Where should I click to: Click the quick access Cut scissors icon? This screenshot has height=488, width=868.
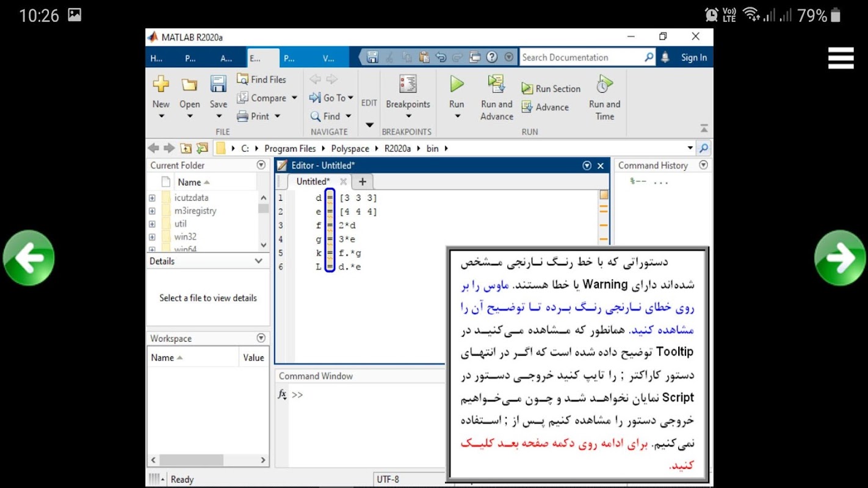(389, 57)
